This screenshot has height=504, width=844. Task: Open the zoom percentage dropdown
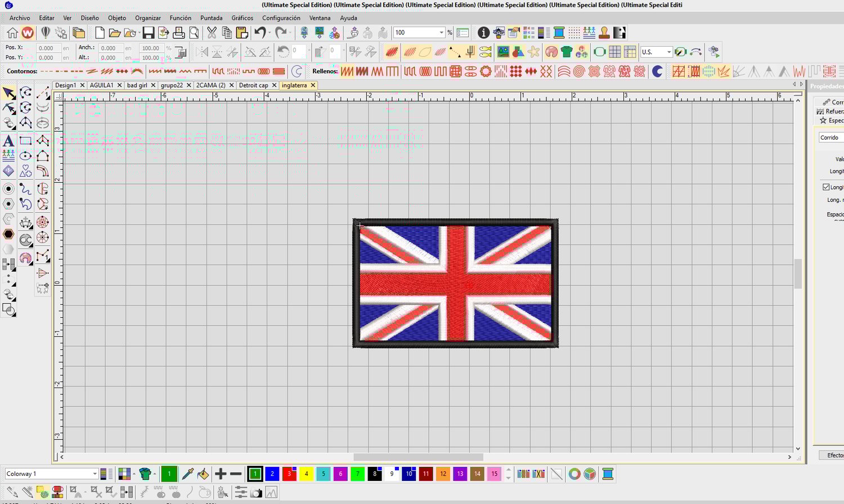[441, 33]
